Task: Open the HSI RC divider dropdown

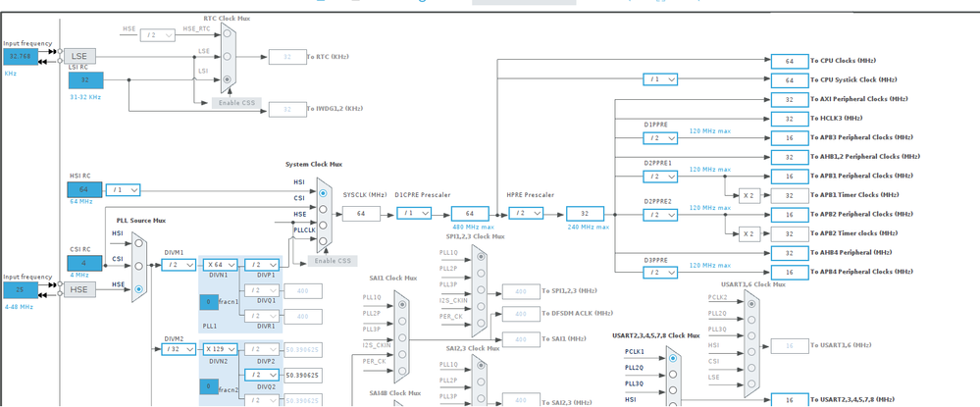Action: pos(124,189)
